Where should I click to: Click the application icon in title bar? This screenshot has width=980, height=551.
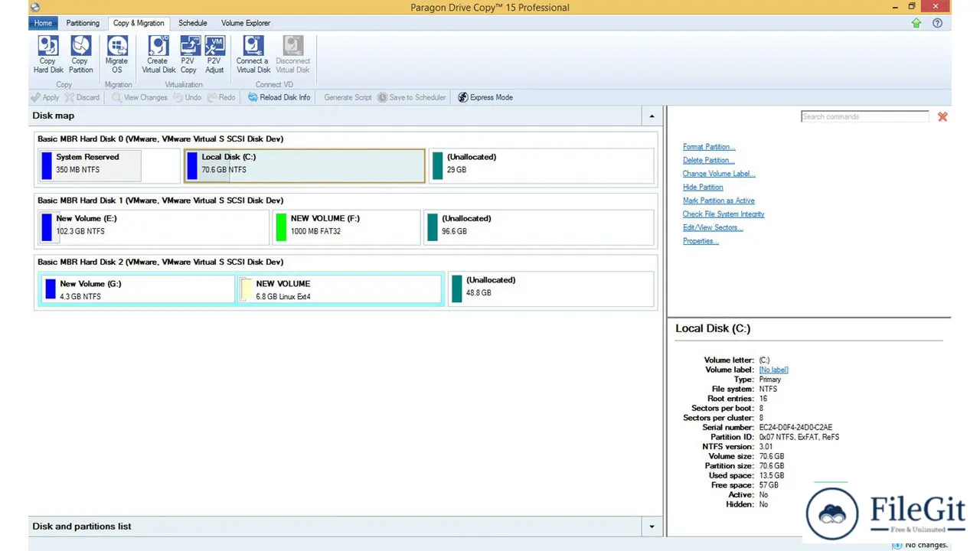click(34, 7)
